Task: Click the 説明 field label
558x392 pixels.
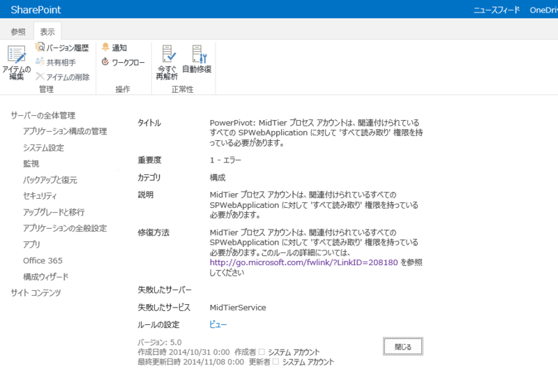Action: click(146, 195)
